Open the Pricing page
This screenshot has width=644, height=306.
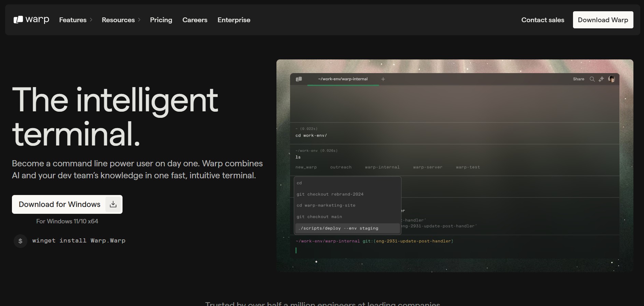click(x=161, y=20)
